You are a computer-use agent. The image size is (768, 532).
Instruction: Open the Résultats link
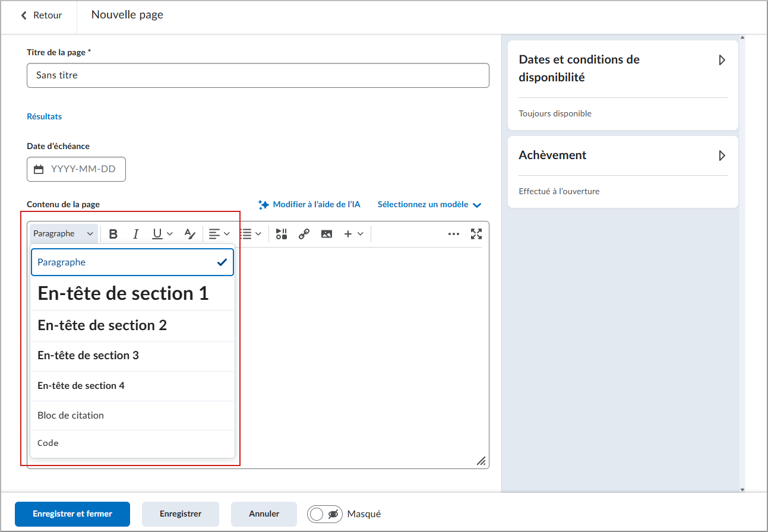pos(44,117)
